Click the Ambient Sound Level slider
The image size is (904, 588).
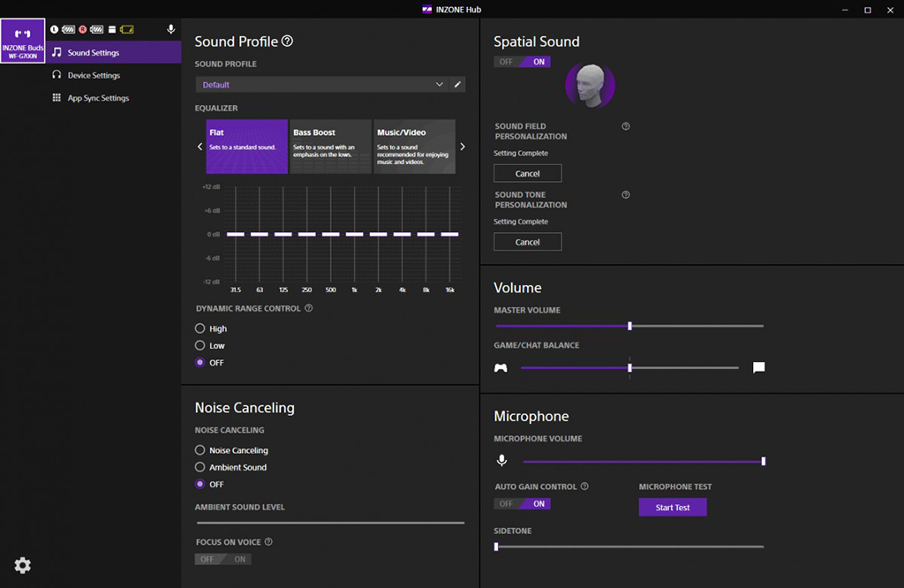(x=330, y=523)
